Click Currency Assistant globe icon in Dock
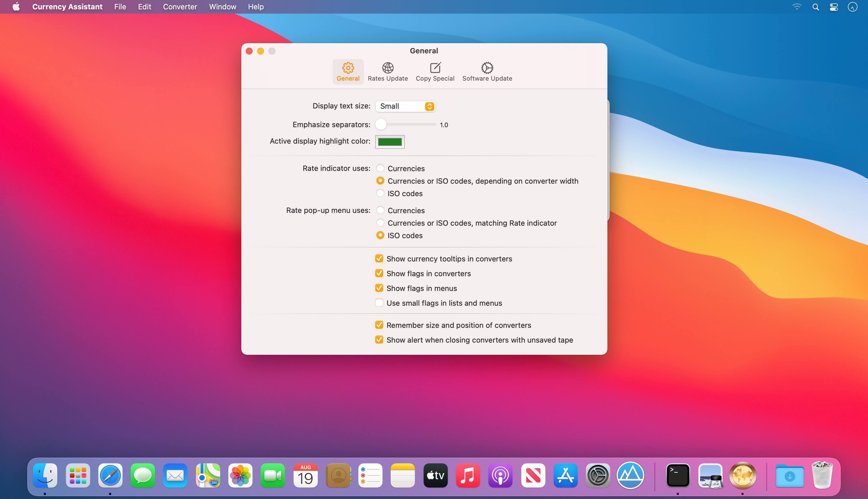This screenshot has height=499, width=868. [x=743, y=475]
